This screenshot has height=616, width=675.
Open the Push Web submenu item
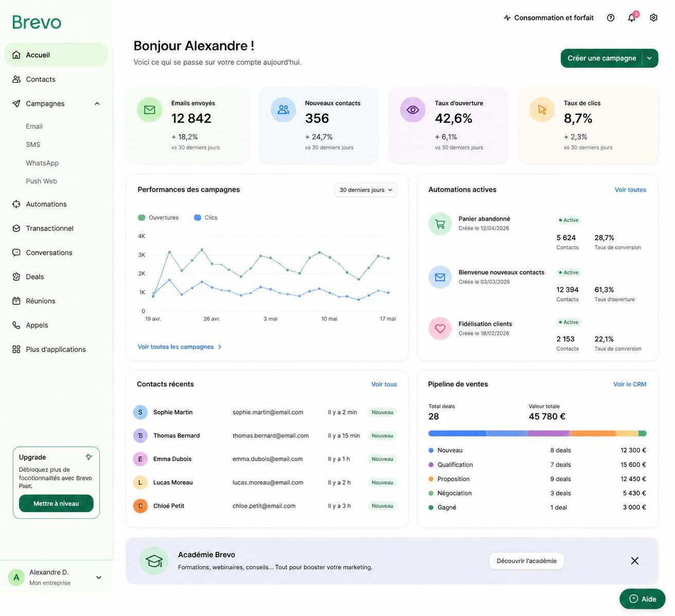tap(42, 181)
